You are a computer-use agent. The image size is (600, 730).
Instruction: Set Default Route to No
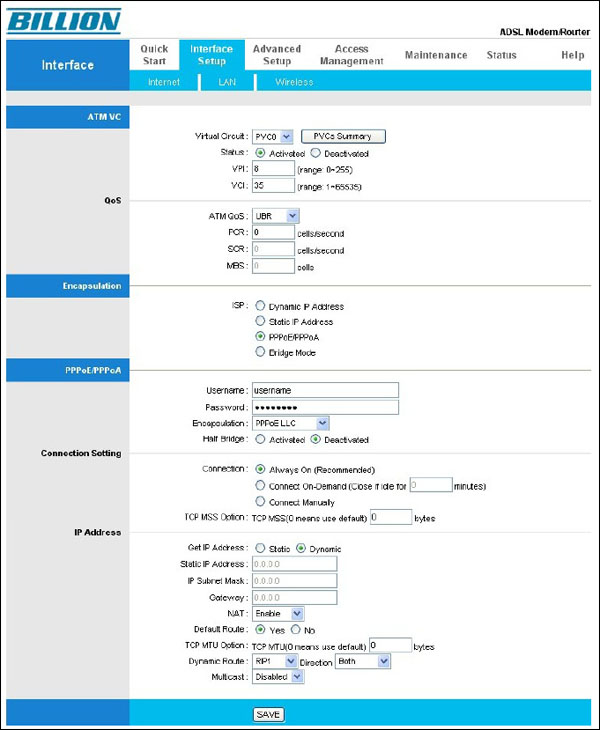tap(296, 629)
